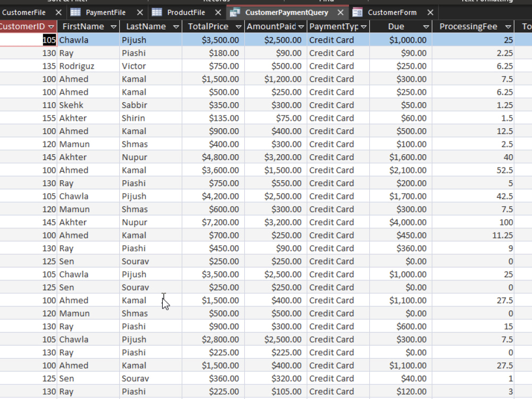Click the LastName cell Sabbir
The width and height of the screenshot is (532, 399).
pyautogui.click(x=151, y=105)
